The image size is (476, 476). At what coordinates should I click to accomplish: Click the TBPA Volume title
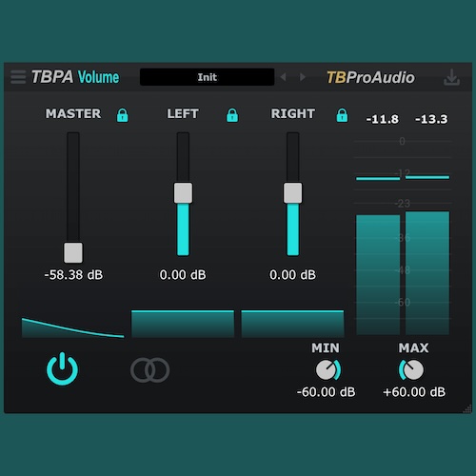click(x=75, y=77)
